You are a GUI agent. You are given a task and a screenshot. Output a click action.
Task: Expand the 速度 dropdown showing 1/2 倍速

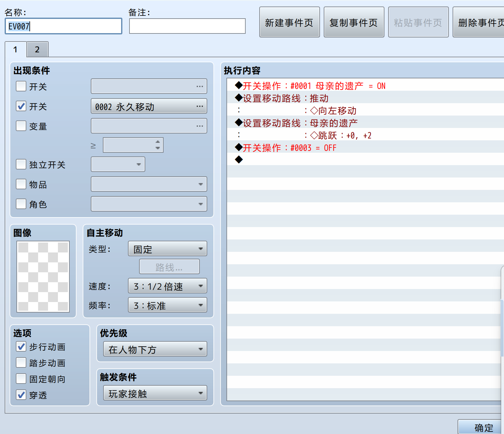[x=168, y=286]
